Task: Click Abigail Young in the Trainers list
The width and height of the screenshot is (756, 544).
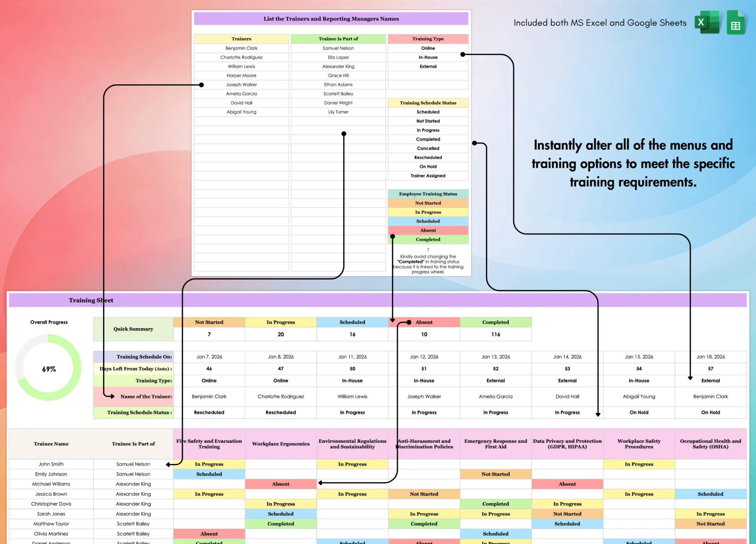Action: 242,112
